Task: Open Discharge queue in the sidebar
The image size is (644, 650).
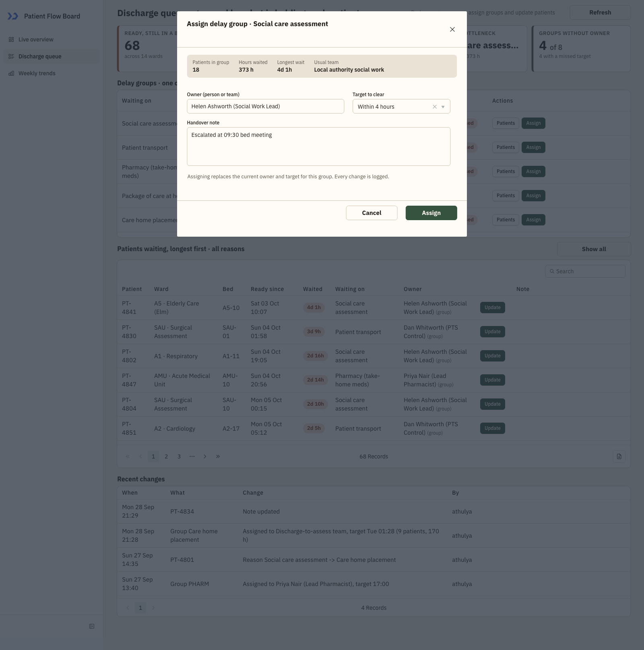Action: pos(52,56)
